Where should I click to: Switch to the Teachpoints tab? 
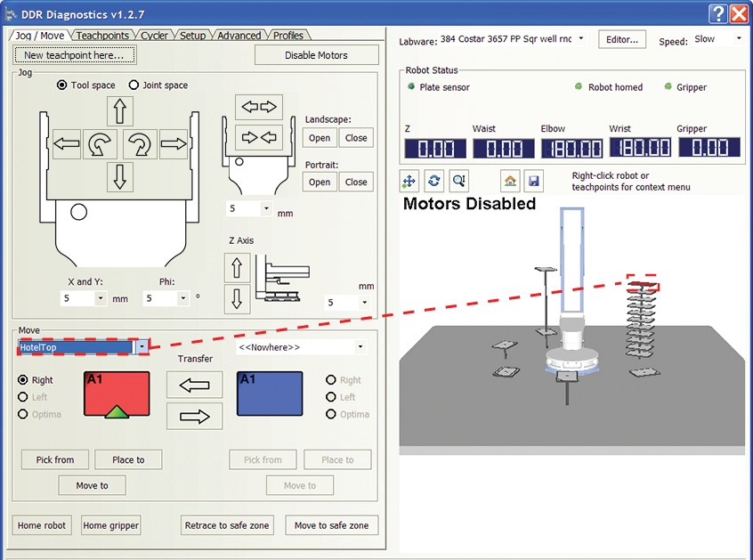click(101, 36)
